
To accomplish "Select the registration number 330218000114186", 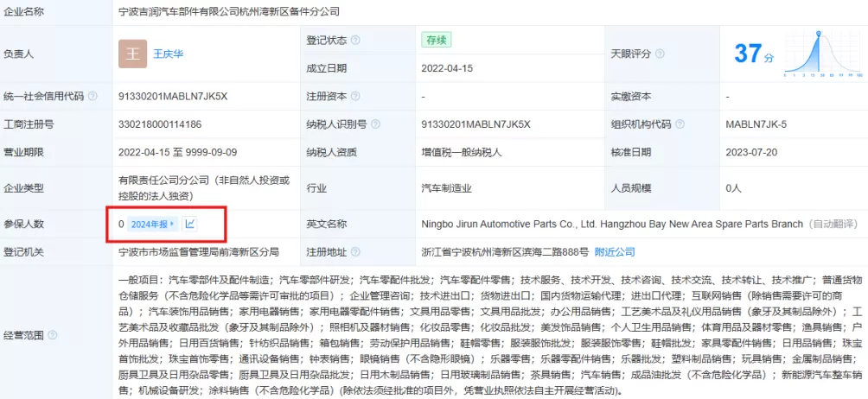I will [160, 124].
